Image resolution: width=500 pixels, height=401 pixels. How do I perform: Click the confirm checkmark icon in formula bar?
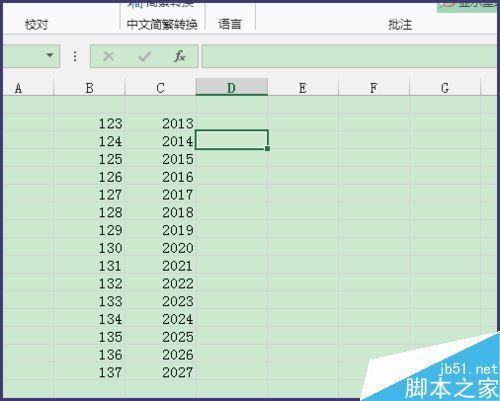click(x=144, y=56)
